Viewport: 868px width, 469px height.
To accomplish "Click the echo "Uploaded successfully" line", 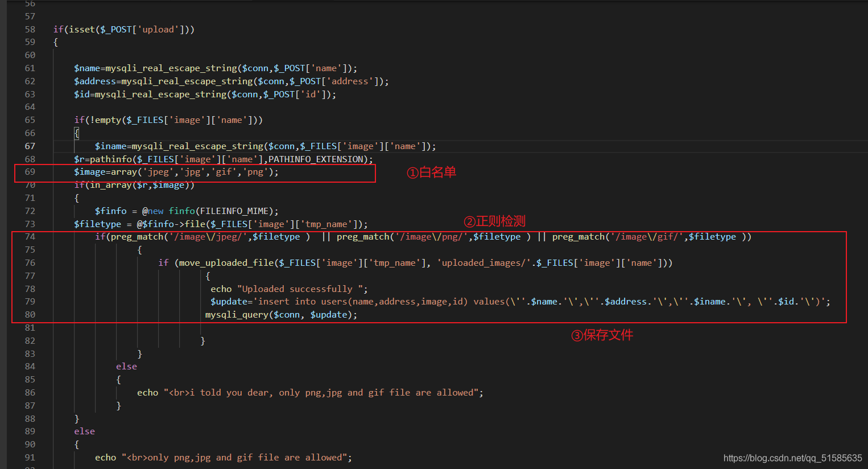I will (x=289, y=289).
